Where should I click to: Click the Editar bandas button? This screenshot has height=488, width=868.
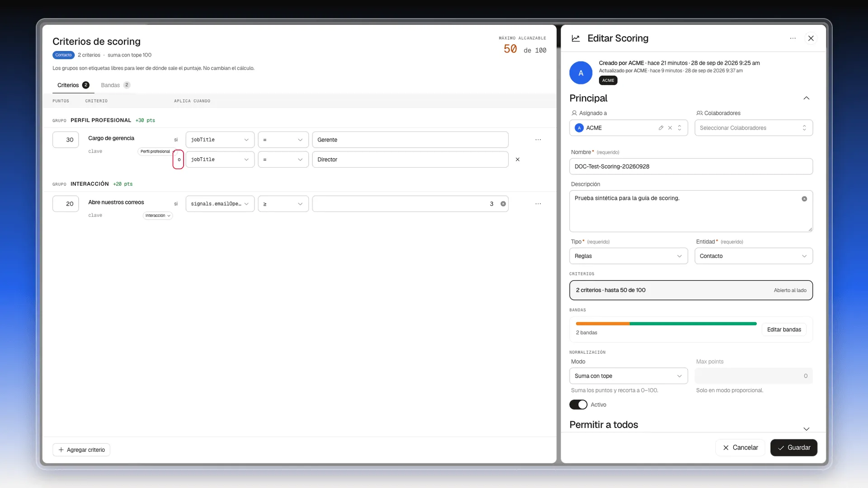784,329
